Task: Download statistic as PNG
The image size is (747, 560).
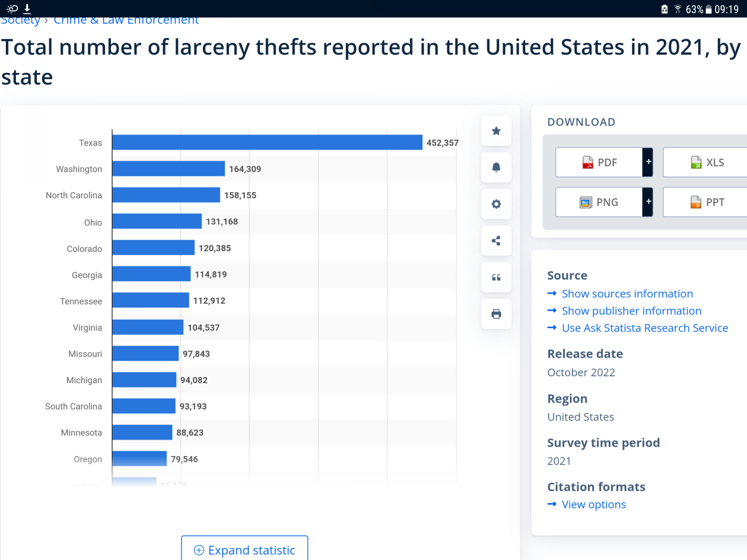Action: click(599, 202)
